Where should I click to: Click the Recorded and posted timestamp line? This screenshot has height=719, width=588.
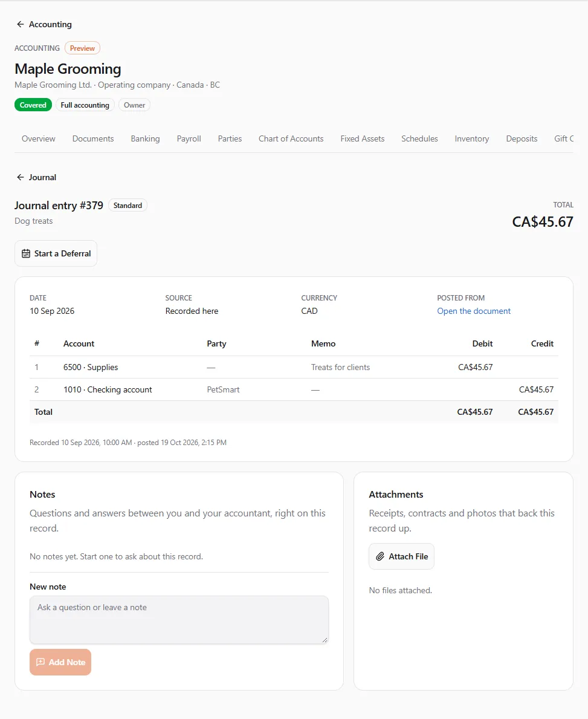[x=128, y=443]
